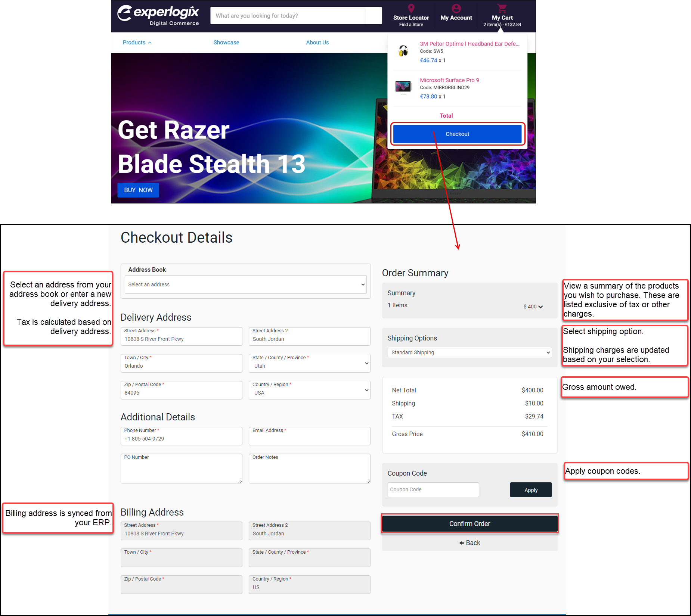691x616 pixels.
Task: Click the 3M Peltor earmuff product thumbnail
Action: tap(403, 51)
